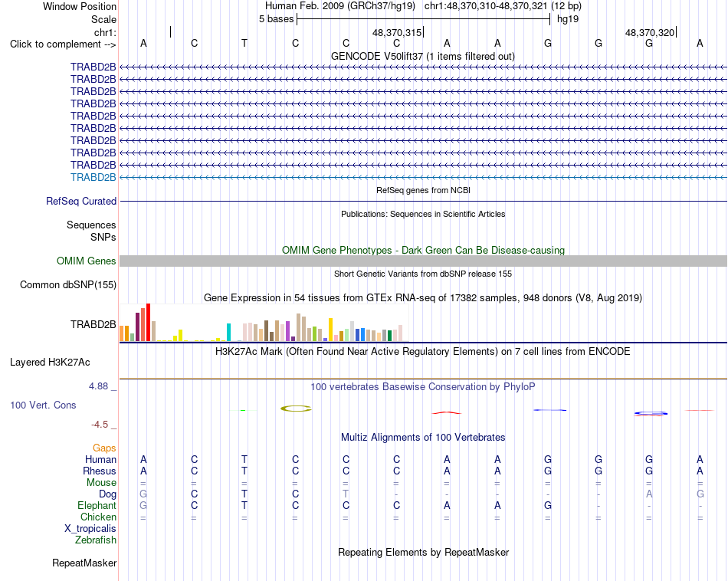
Task: Click the Elephant alignment row label
Action: 97,505
